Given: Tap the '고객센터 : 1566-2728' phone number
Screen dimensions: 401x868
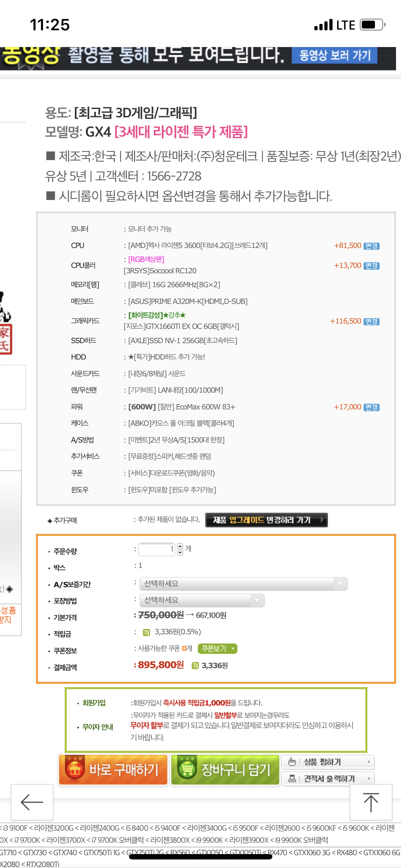Looking at the screenshot, I should (x=148, y=176).
